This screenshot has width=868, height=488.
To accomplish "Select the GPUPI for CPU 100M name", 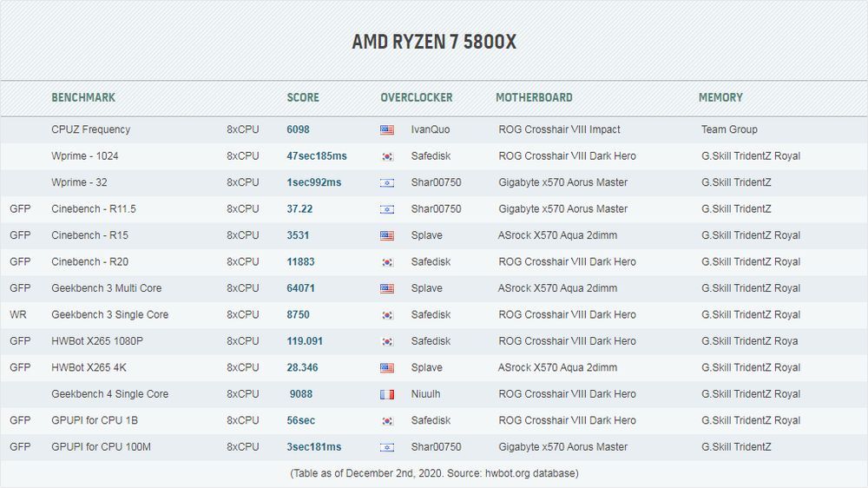I will (x=101, y=447).
